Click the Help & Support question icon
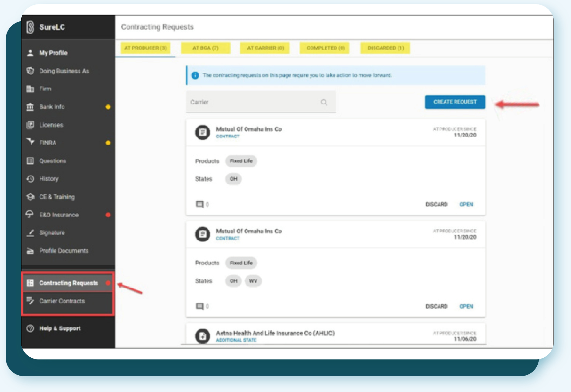The width and height of the screenshot is (571, 392). (x=30, y=328)
